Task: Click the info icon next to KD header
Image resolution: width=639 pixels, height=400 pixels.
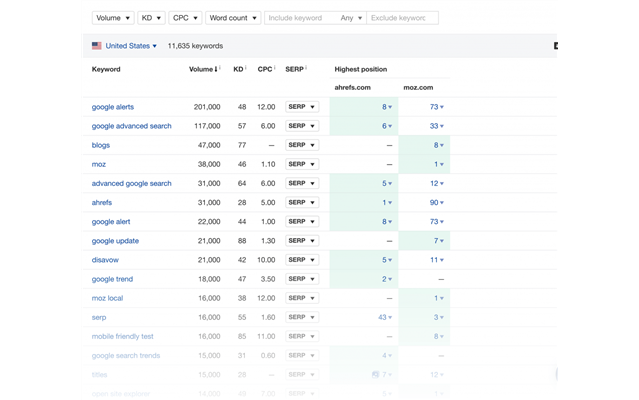Action: (x=248, y=69)
